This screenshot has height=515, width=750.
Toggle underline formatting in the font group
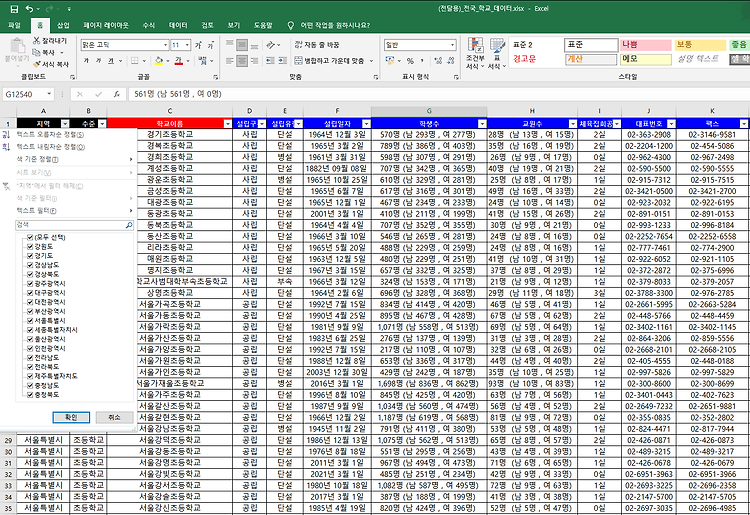pos(111,61)
